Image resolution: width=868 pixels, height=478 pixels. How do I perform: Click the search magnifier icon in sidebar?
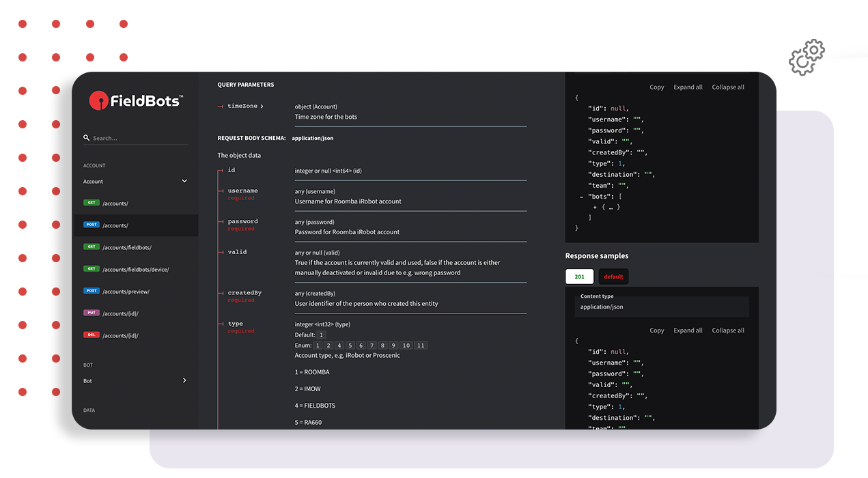[85, 137]
